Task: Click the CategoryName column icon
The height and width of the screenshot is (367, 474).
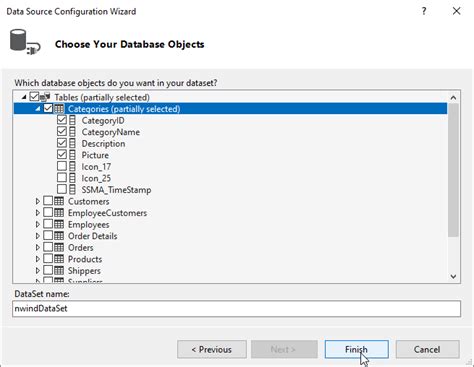Action: click(x=72, y=132)
